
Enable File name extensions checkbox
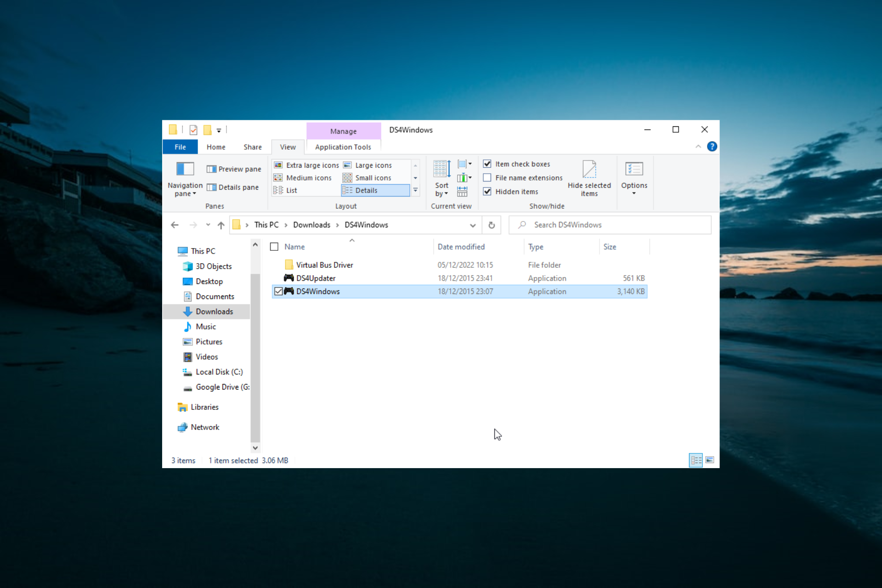[x=487, y=178]
